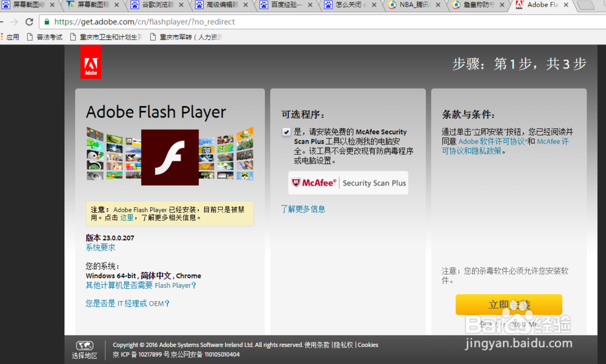Click the green padlock security icon
The height and width of the screenshot is (364, 606).
(47, 22)
